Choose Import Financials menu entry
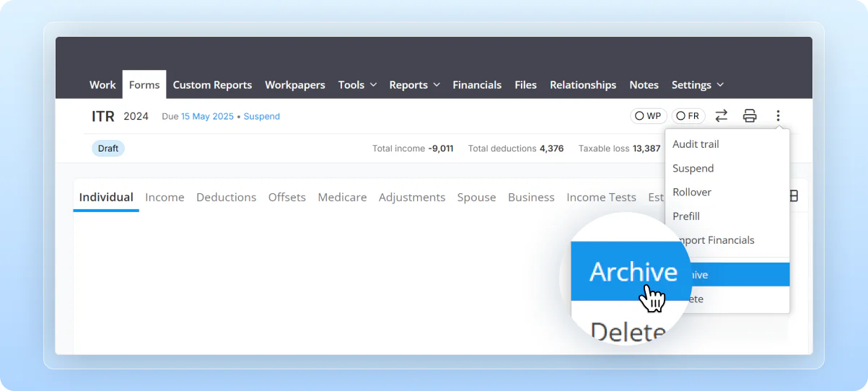Screen dimensions: 868x391 [727, 240]
